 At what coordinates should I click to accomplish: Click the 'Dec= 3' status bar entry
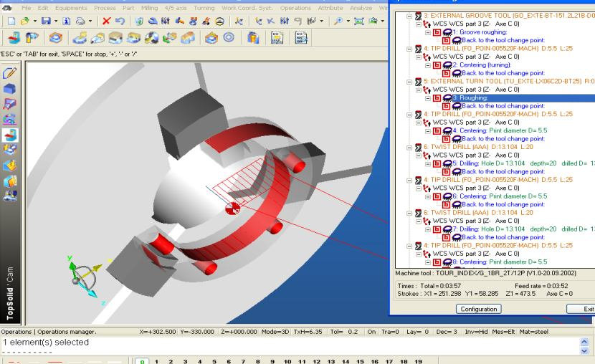click(x=446, y=331)
